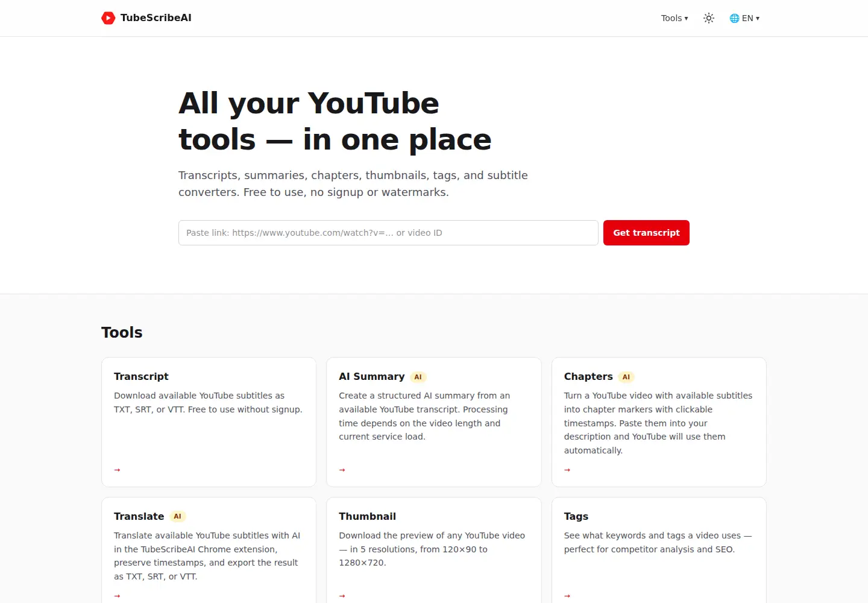
Task: Click the AI badge next to Translate
Action: coord(177,517)
